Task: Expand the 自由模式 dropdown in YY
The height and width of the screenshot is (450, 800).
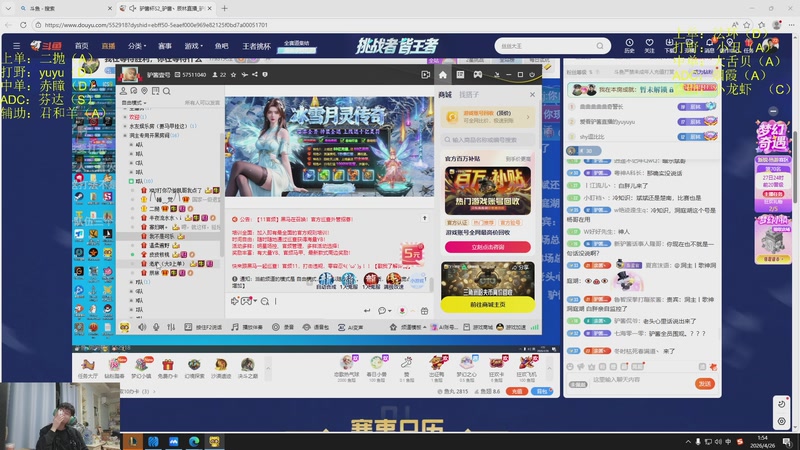Action: pos(134,103)
